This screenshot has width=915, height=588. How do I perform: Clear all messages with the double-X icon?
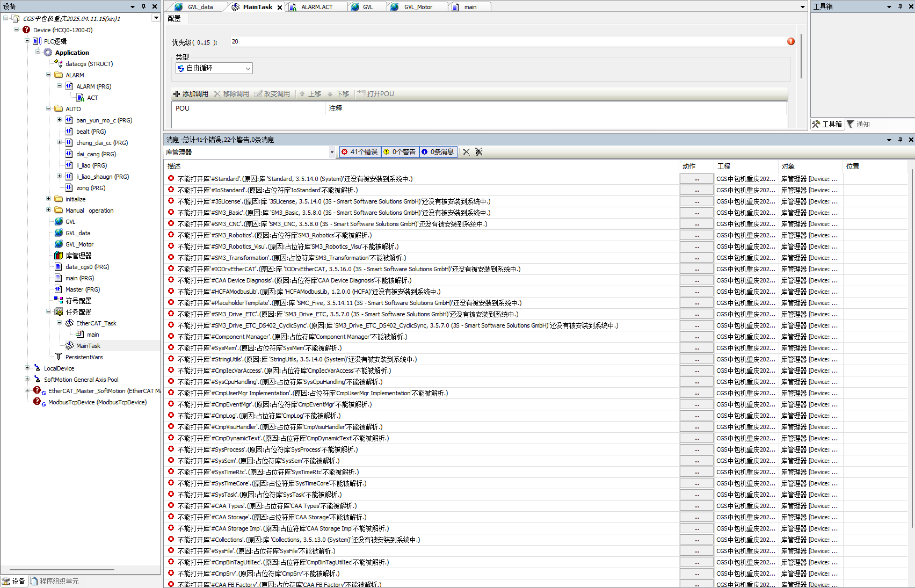(x=479, y=152)
